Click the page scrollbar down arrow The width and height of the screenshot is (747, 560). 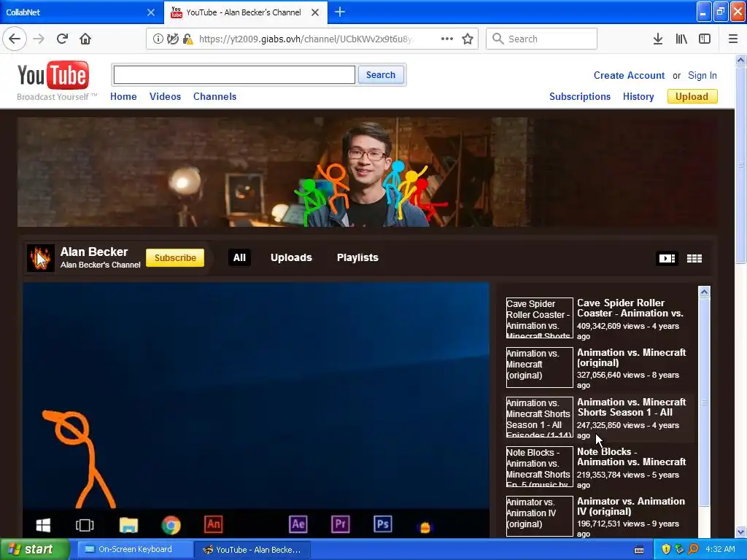tap(740, 532)
